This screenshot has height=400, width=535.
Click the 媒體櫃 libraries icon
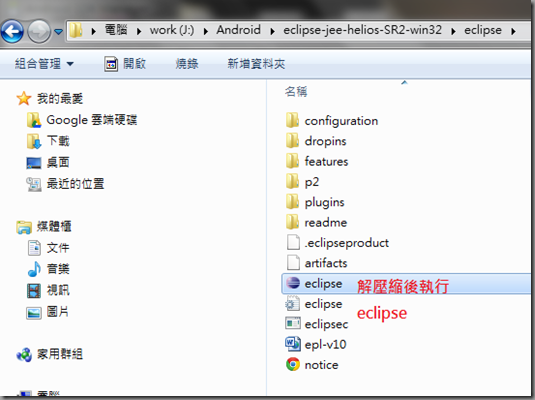coord(24,227)
